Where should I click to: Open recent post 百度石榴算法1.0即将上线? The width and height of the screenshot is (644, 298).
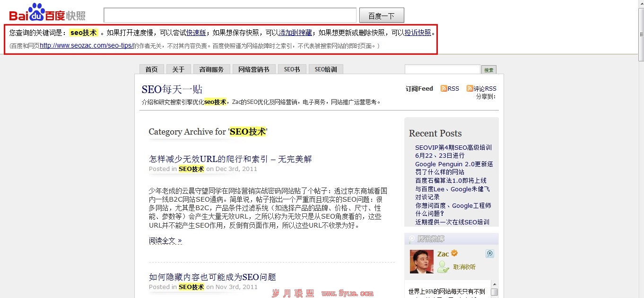tap(451, 180)
